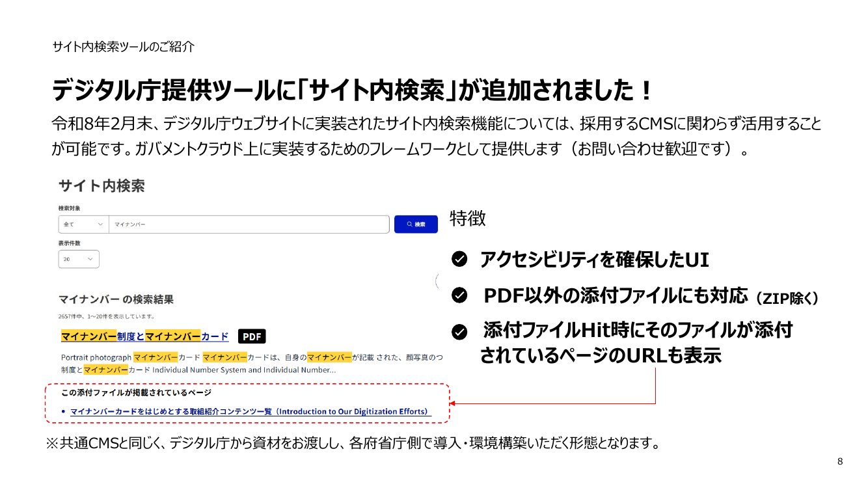Click checkmark icon beside PDF以外の添付ファイルにも対応
Image resolution: width=868 pixels, height=488 pixels.
pyautogui.click(x=459, y=296)
